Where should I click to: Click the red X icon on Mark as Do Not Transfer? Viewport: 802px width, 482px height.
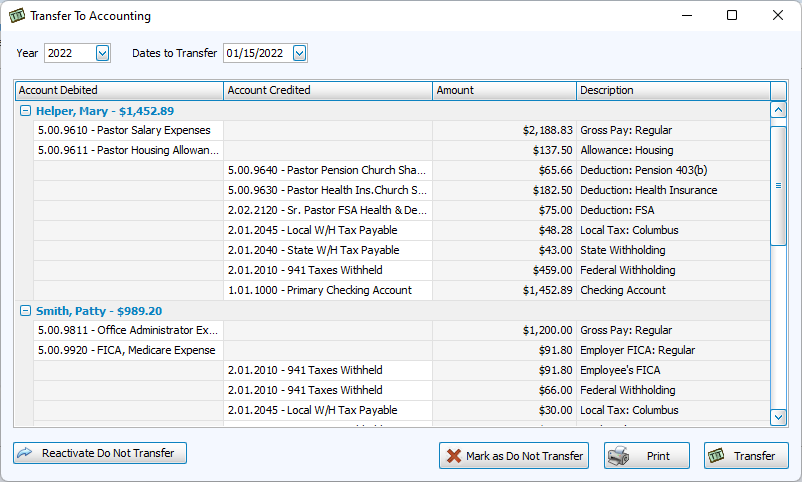454,456
